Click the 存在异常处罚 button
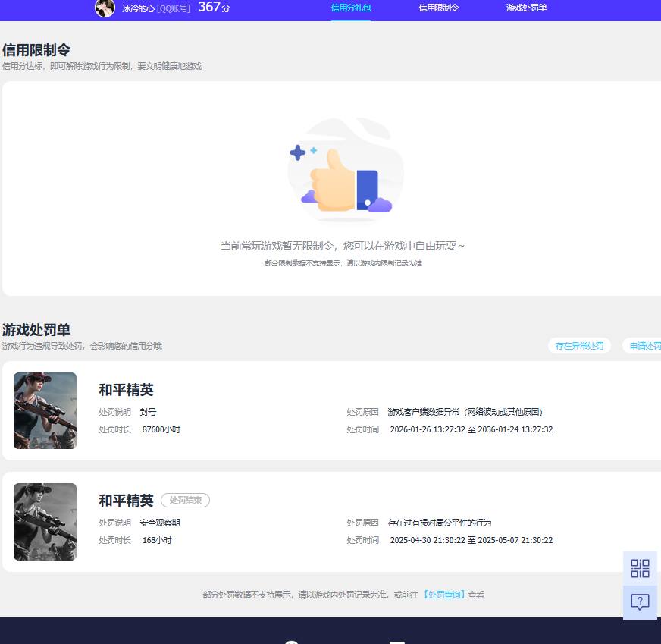 [579, 345]
